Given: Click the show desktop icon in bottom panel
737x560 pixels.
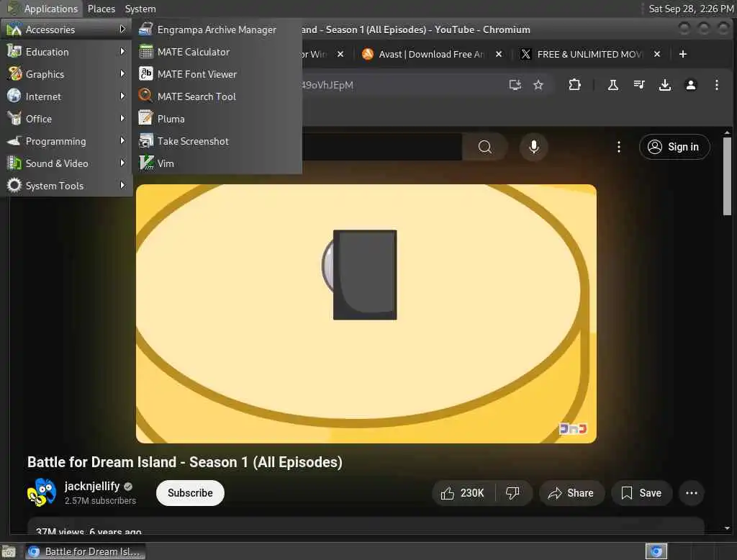Looking at the screenshot, I should pos(9,551).
